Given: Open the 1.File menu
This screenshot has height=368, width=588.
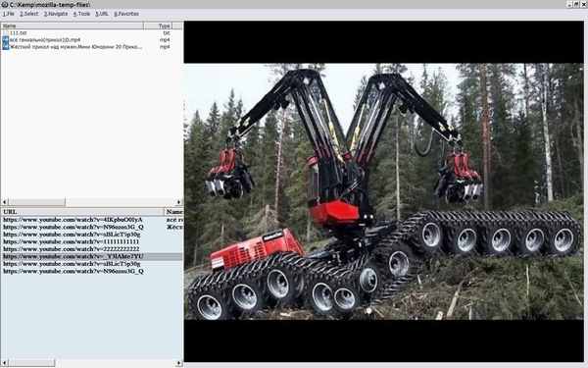Looking at the screenshot, I should point(9,14).
